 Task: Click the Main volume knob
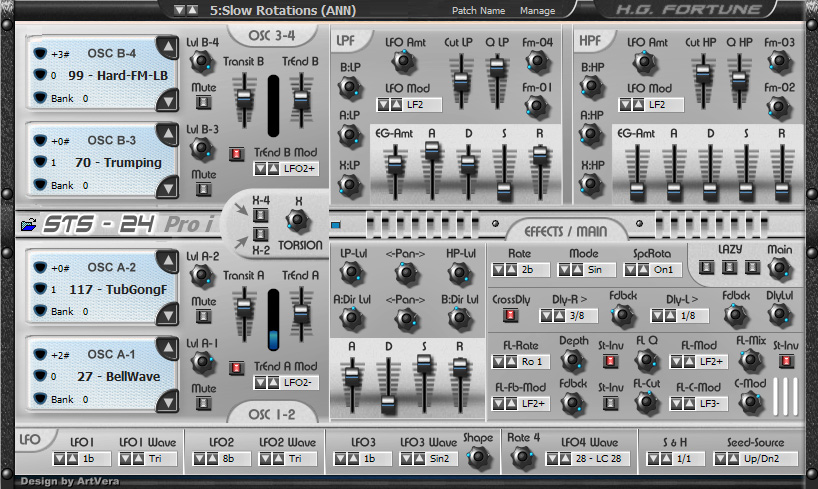tap(779, 268)
